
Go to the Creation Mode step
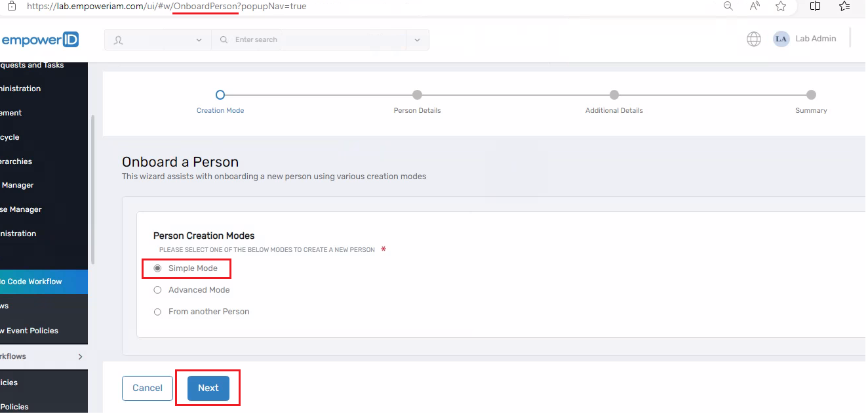point(220,110)
